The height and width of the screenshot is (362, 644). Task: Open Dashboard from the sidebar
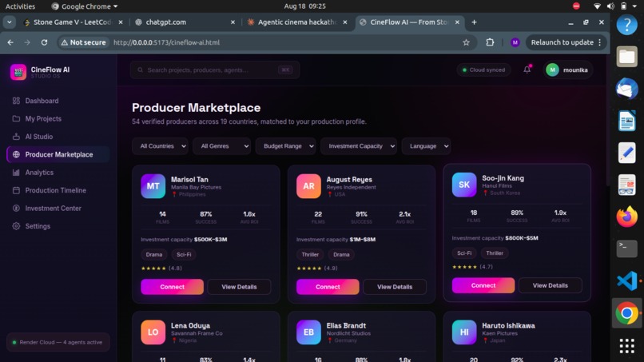pyautogui.click(x=58, y=101)
